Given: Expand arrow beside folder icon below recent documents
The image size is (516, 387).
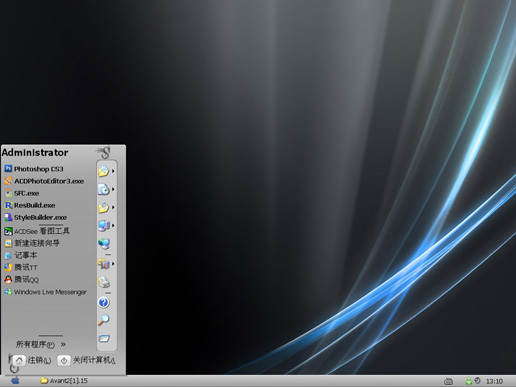Looking at the screenshot, I should 113,207.
